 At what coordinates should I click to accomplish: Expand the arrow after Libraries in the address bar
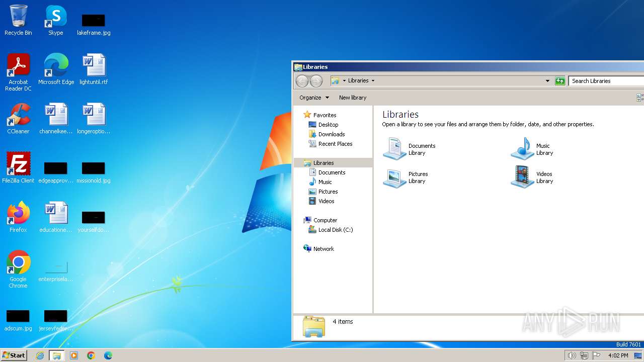pos(373,81)
